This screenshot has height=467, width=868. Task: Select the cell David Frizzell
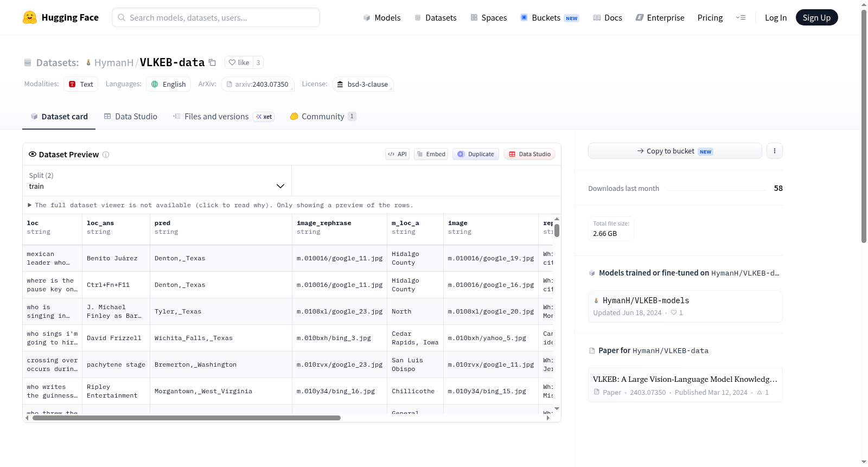116,338
